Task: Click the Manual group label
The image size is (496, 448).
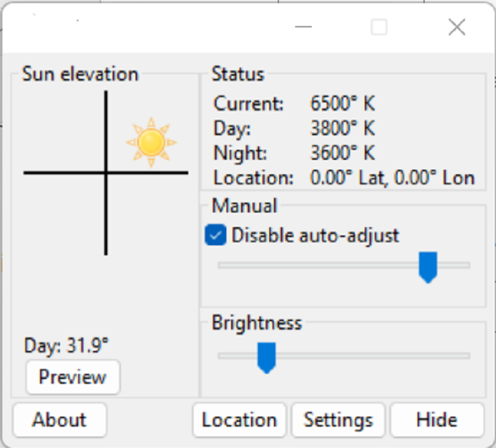Action: coord(244,205)
